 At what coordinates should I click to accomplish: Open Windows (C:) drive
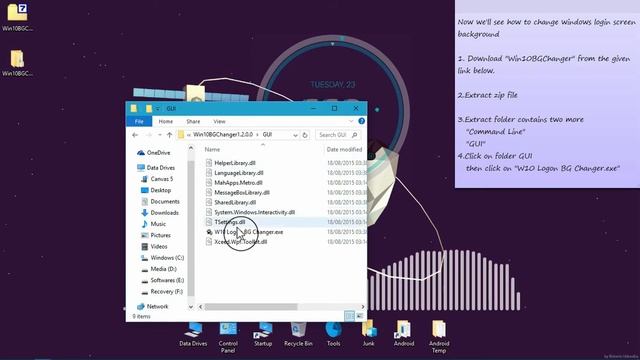(167, 258)
